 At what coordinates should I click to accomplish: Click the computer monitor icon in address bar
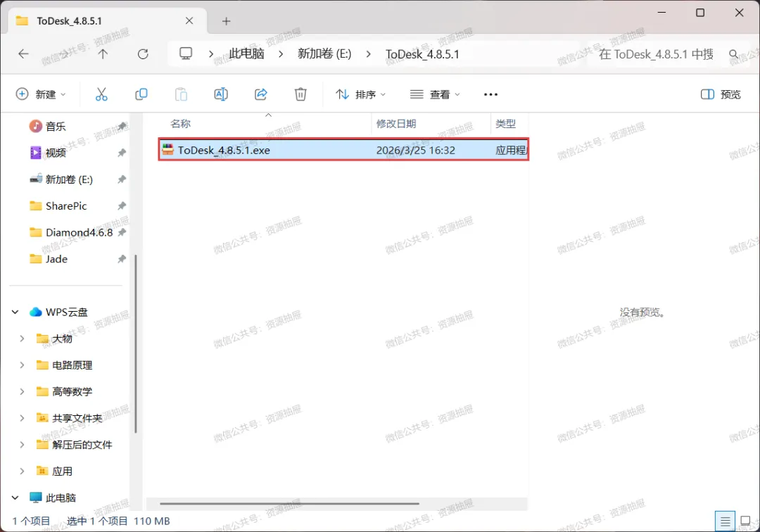(186, 53)
